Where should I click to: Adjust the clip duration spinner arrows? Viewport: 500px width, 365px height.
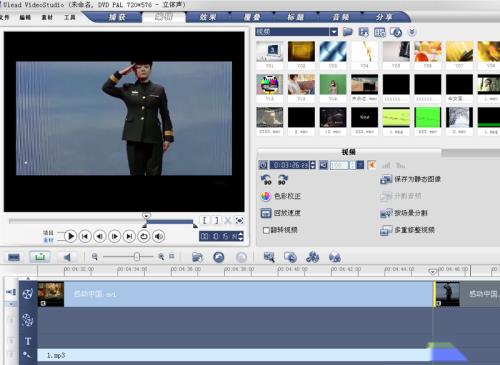point(313,165)
